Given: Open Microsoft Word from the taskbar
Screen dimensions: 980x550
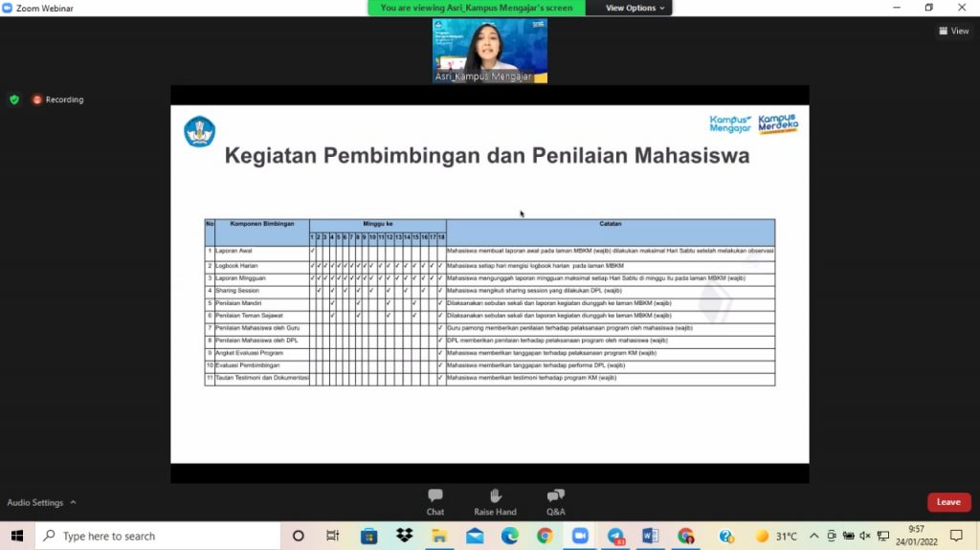Looking at the screenshot, I should pos(651,536).
